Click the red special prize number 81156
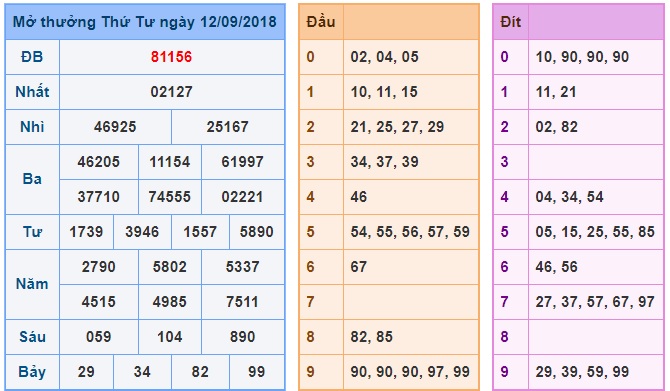The width and height of the screenshot is (670, 391). click(x=171, y=57)
